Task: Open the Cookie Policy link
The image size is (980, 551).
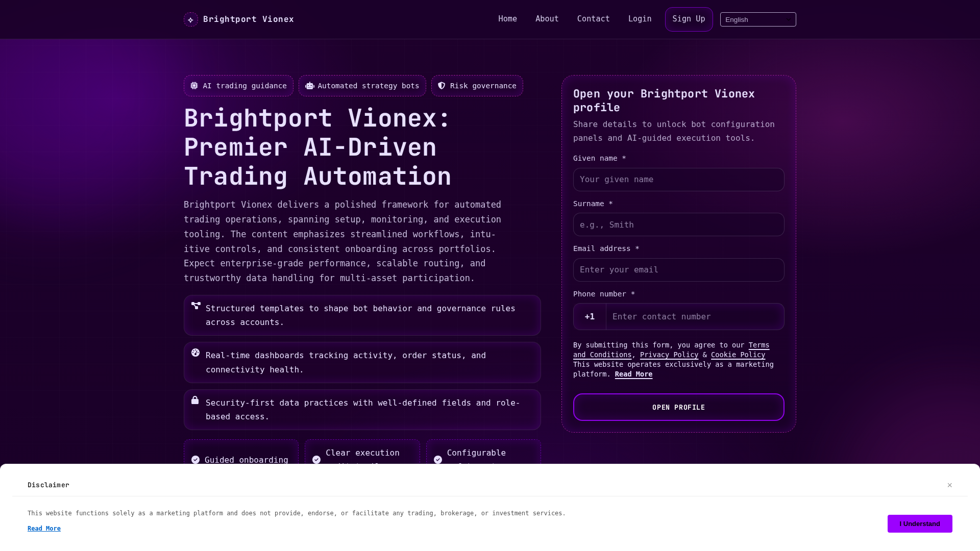Action: tap(738, 355)
